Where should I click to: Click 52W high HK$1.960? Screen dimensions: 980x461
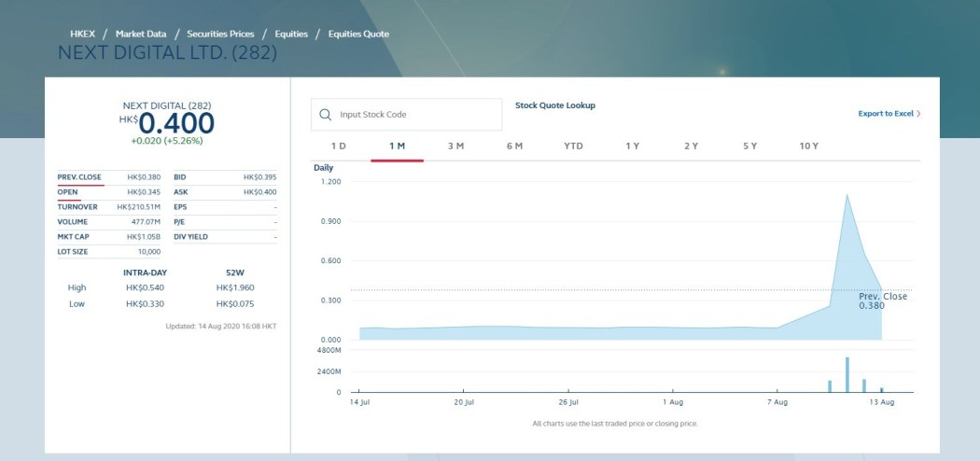235,288
